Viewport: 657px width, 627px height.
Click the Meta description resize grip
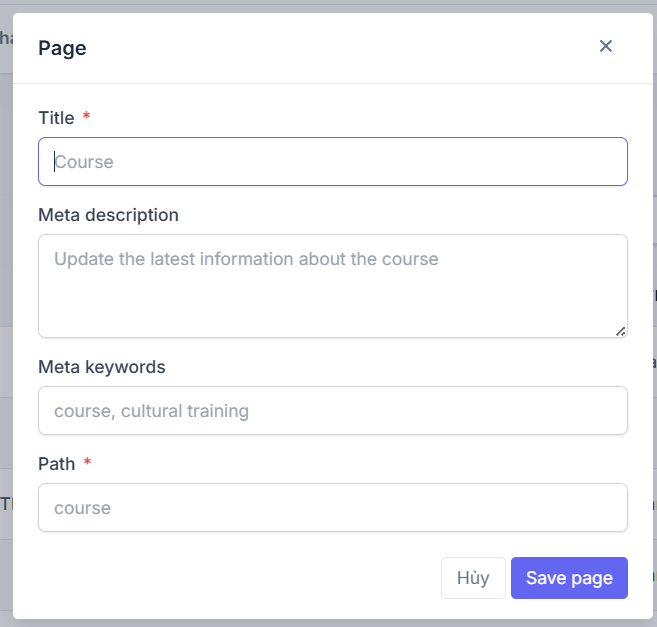point(621,332)
